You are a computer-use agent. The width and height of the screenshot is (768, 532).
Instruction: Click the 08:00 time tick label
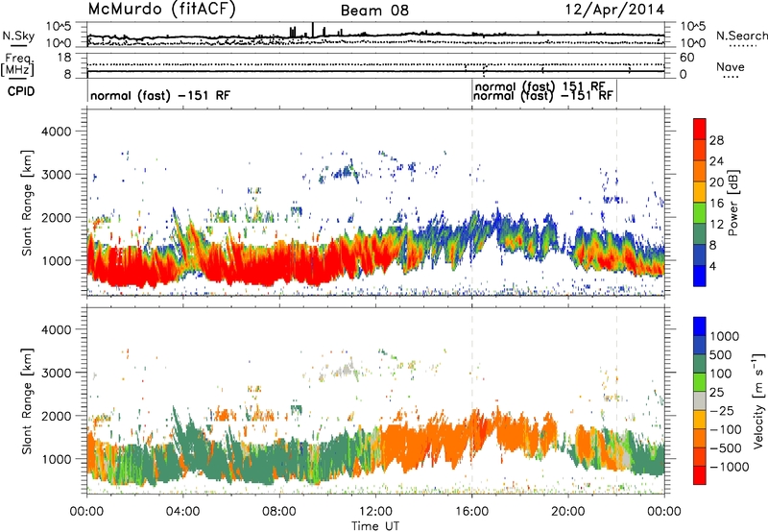point(278,512)
